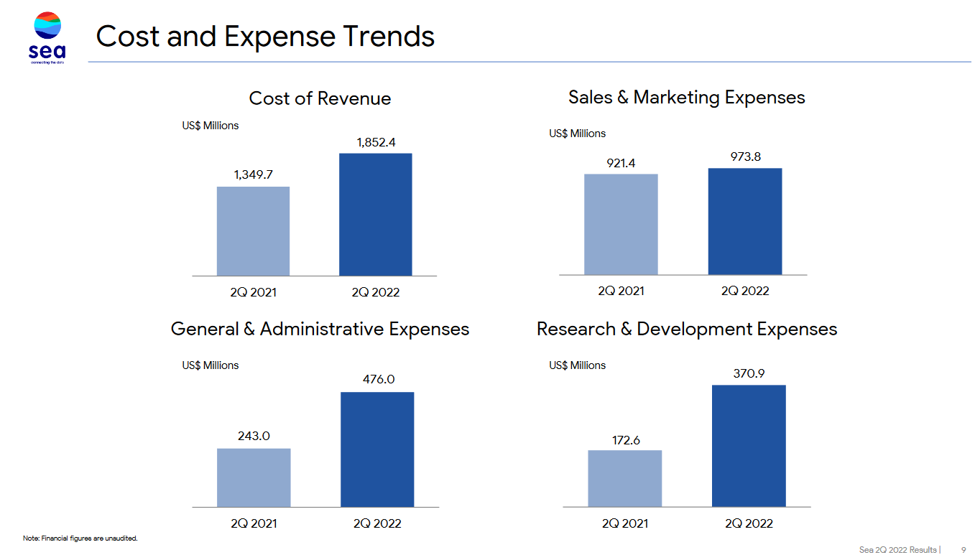Click the page number 9
Viewport: 975px width, 560px height.
pos(964,550)
